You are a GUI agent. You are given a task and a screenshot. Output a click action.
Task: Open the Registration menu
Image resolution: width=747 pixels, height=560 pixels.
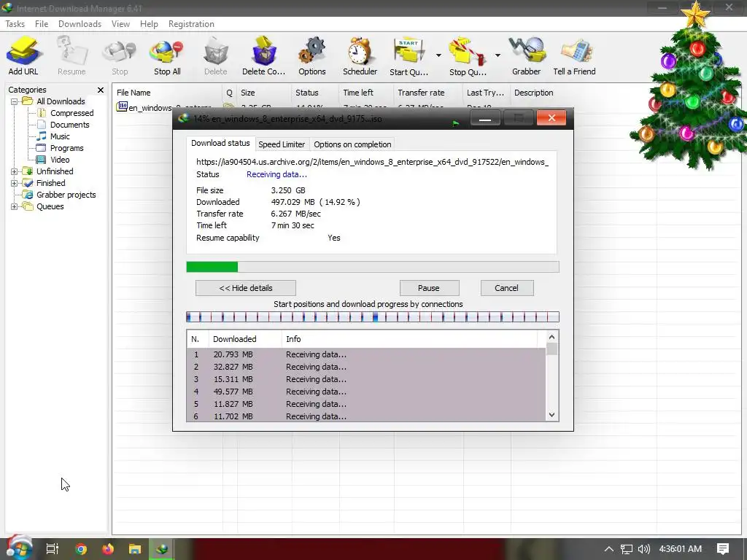191,24
